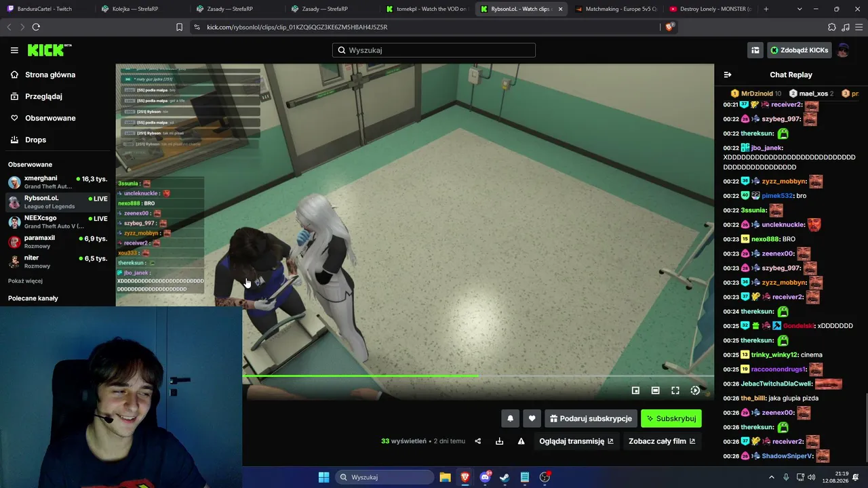Viewport: 868px width, 488px height.
Task: Open the Brave main menu
Action: tap(859, 27)
